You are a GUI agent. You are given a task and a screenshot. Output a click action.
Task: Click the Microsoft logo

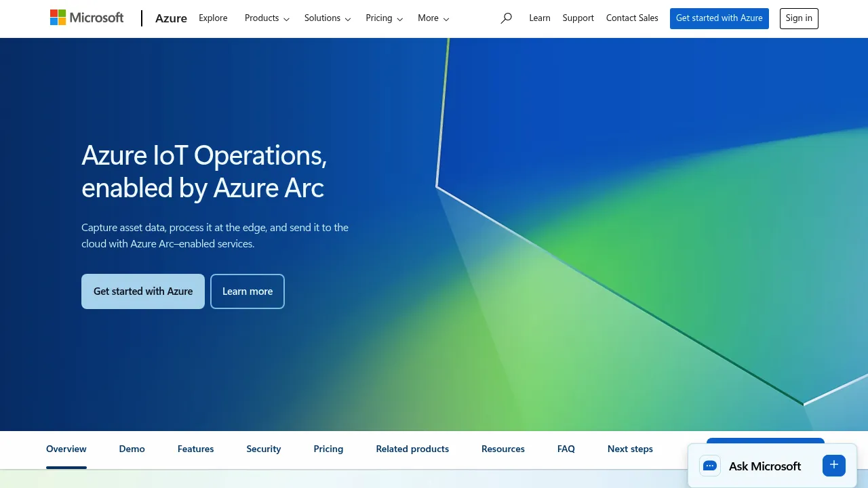(x=87, y=18)
